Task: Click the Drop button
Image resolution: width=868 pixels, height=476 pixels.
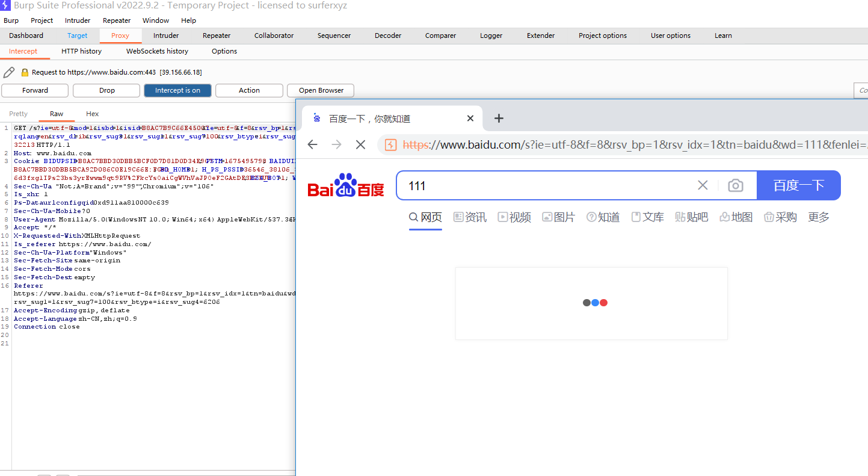Action: 106,90
